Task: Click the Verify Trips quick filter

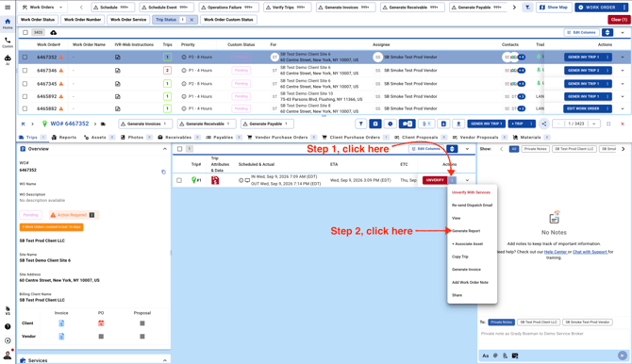Action: pyautogui.click(x=287, y=8)
